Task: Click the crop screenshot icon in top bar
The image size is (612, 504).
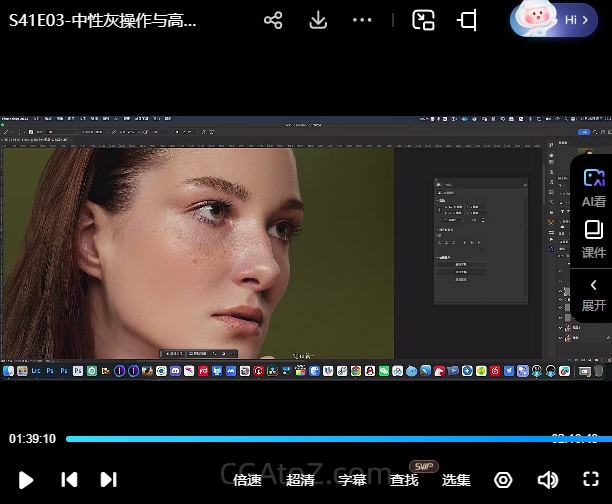Action: [467, 21]
